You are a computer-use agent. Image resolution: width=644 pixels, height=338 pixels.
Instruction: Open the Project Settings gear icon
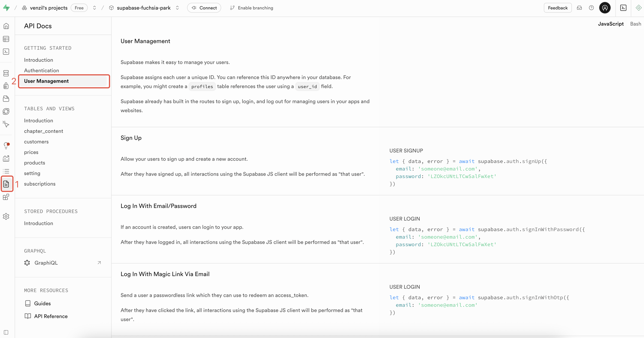click(x=6, y=216)
